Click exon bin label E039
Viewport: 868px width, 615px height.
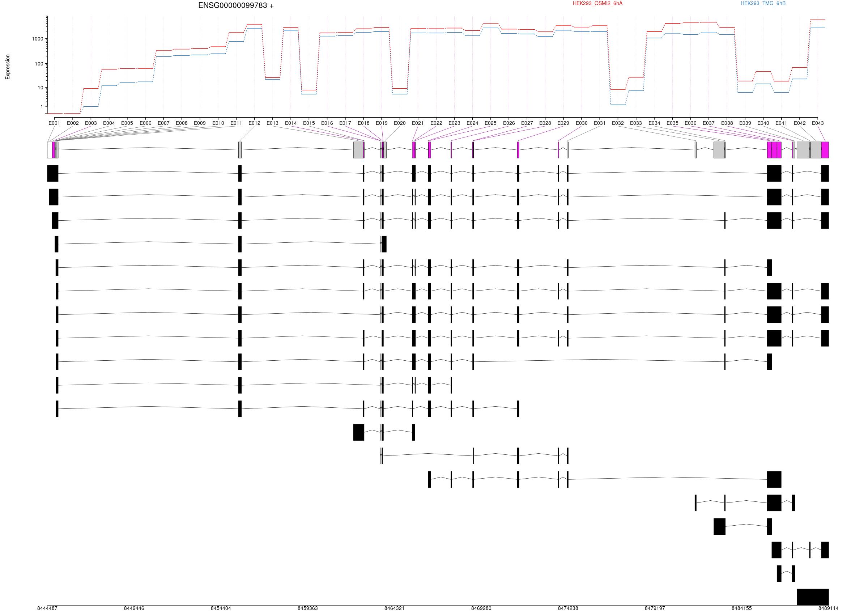(745, 123)
